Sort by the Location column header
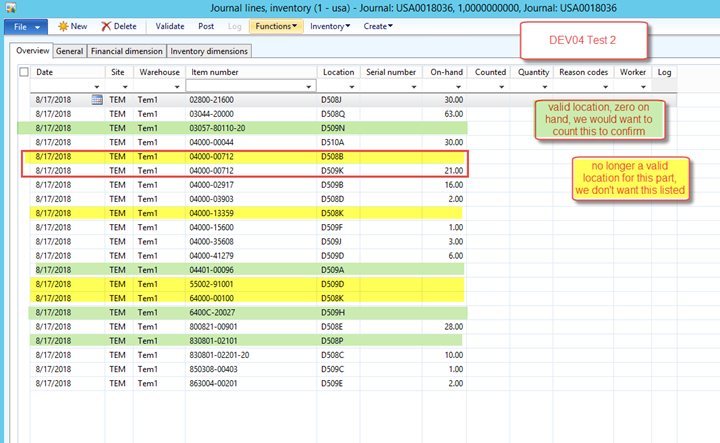720x443 pixels. click(338, 72)
